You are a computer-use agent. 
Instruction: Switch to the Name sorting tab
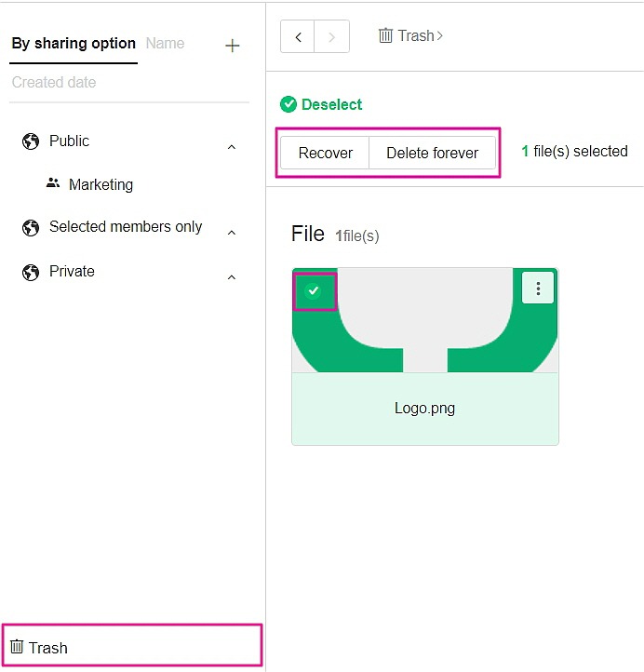pos(165,44)
